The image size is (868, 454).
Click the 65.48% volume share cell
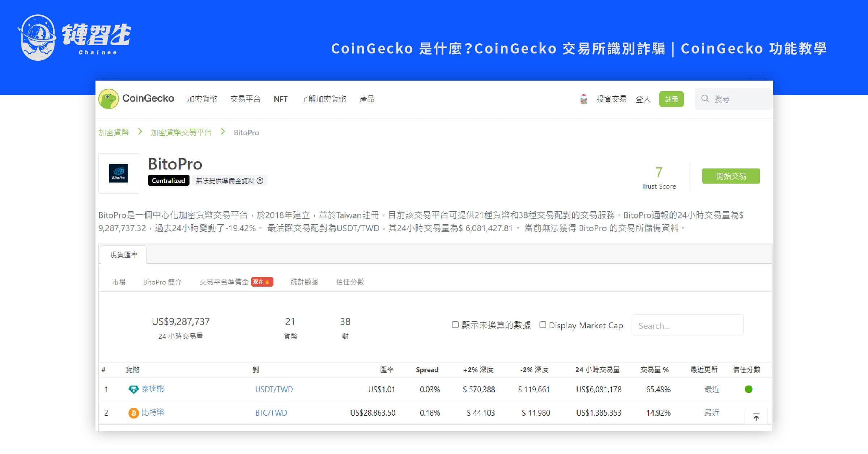[658, 389]
